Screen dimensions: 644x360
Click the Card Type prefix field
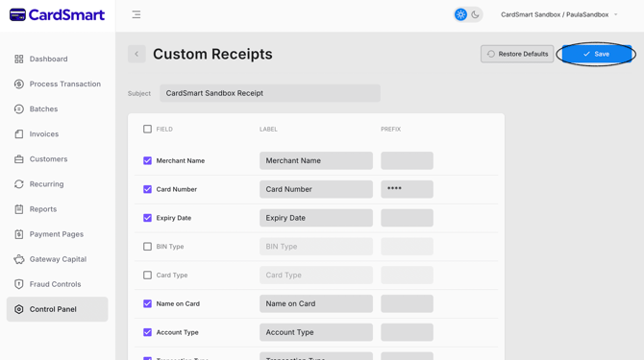[x=407, y=276]
